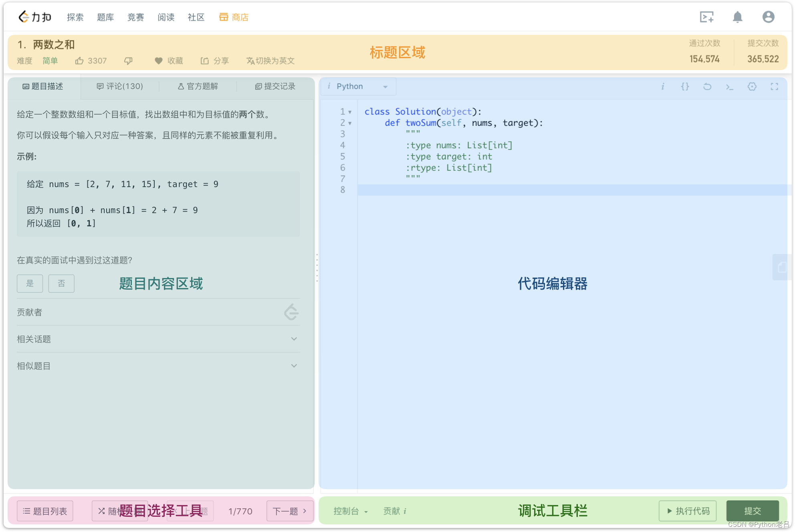Toggle 是 interview encounter answer
Screen dimensions: 795x532
29,283
